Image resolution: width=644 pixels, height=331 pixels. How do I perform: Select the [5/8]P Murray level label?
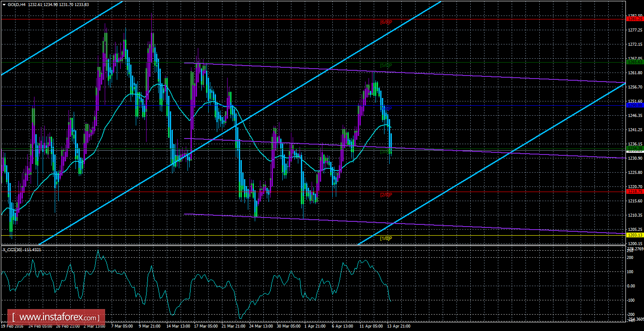pyautogui.click(x=386, y=65)
